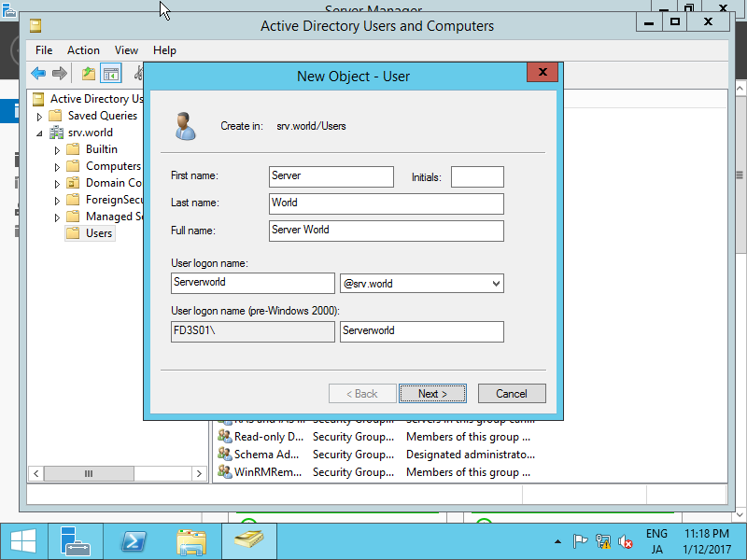Open Server Manager from the taskbar
The height and width of the screenshot is (560, 747).
[x=76, y=540]
